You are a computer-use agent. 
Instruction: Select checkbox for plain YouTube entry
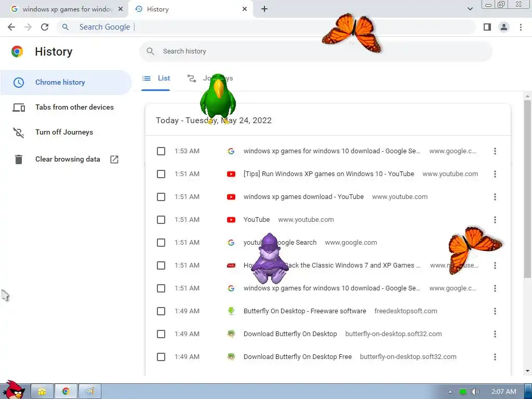(161, 220)
